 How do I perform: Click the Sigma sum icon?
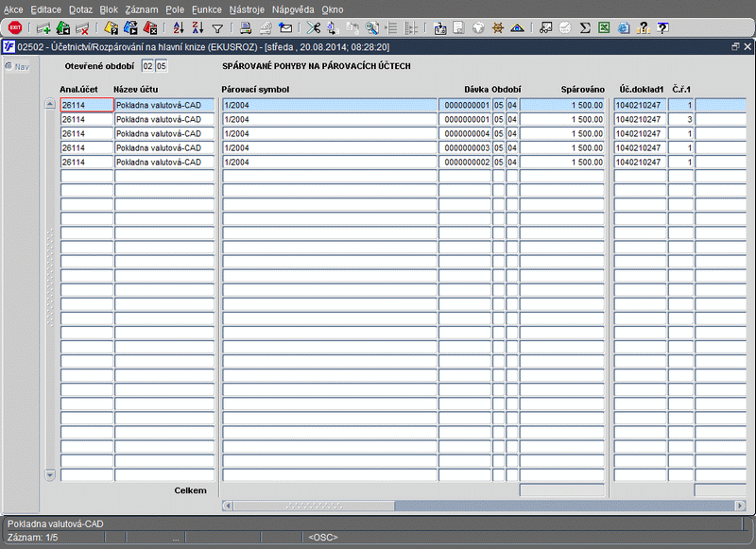point(585,28)
